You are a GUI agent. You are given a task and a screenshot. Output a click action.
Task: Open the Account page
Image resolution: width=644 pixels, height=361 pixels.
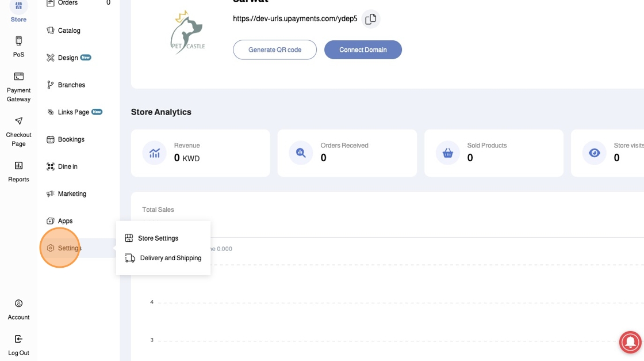coord(18,310)
